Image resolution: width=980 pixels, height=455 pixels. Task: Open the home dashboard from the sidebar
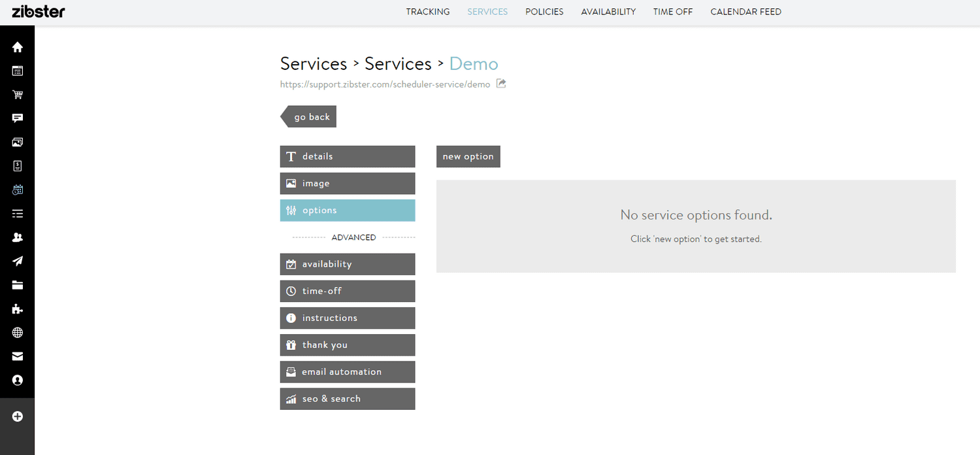pos(17,46)
